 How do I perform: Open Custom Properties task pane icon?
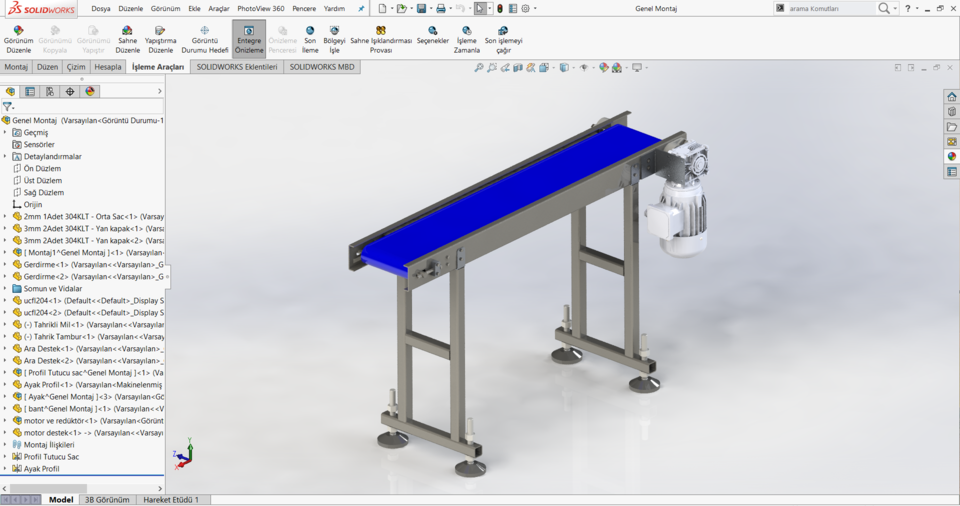coord(951,172)
